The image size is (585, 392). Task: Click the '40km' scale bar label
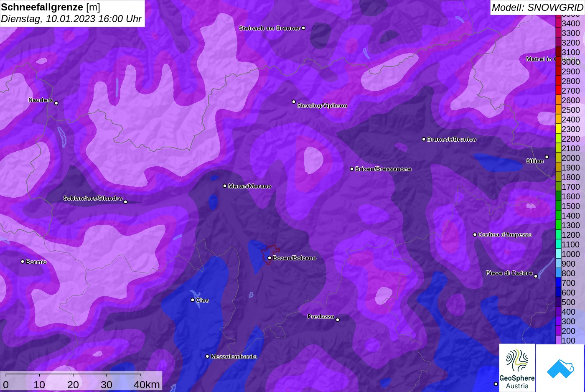coord(147,384)
